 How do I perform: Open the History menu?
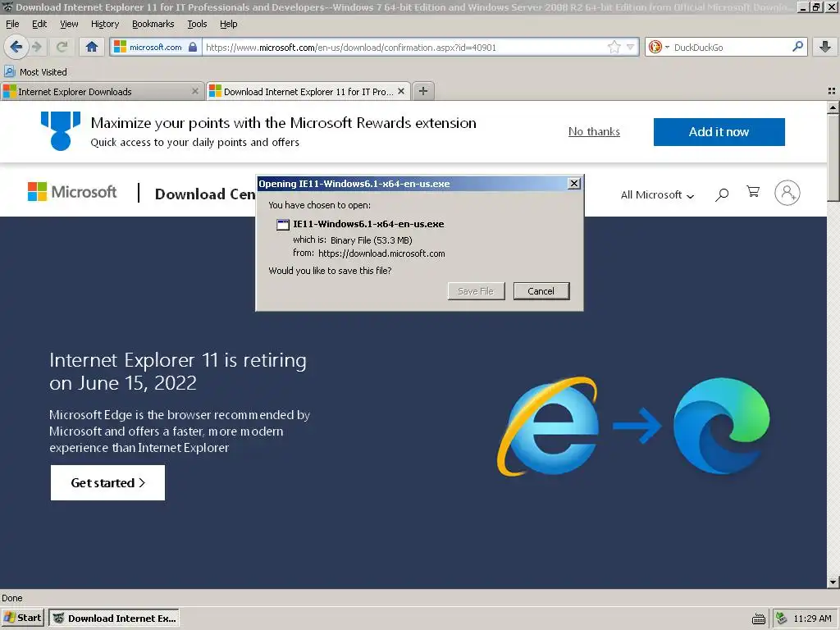(x=105, y=24)
